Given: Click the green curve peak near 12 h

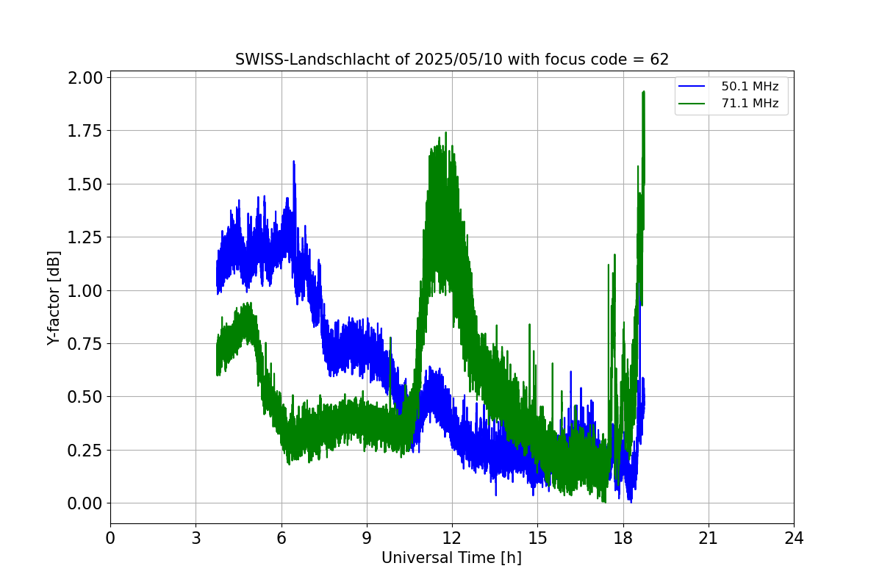Looking at the screenshot, I should coord(446,135).
